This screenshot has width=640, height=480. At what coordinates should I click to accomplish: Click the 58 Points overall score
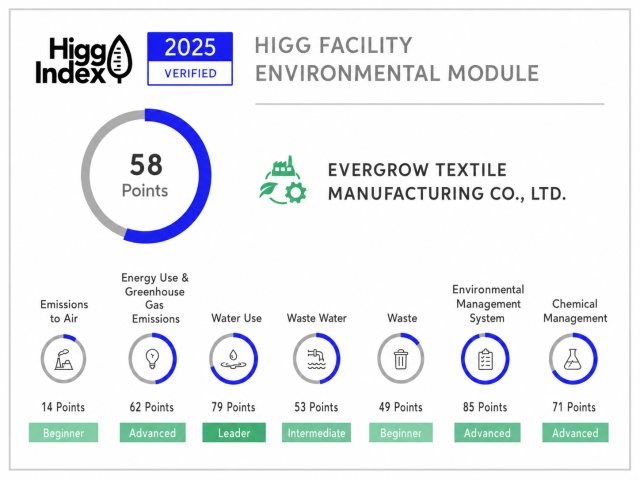[x=145, y=176]
